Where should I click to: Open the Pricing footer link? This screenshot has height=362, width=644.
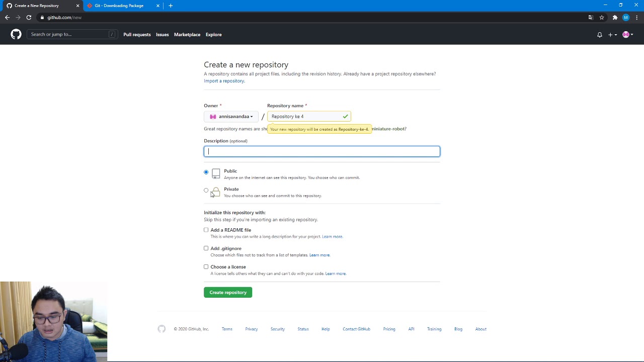tap(389, 329)
